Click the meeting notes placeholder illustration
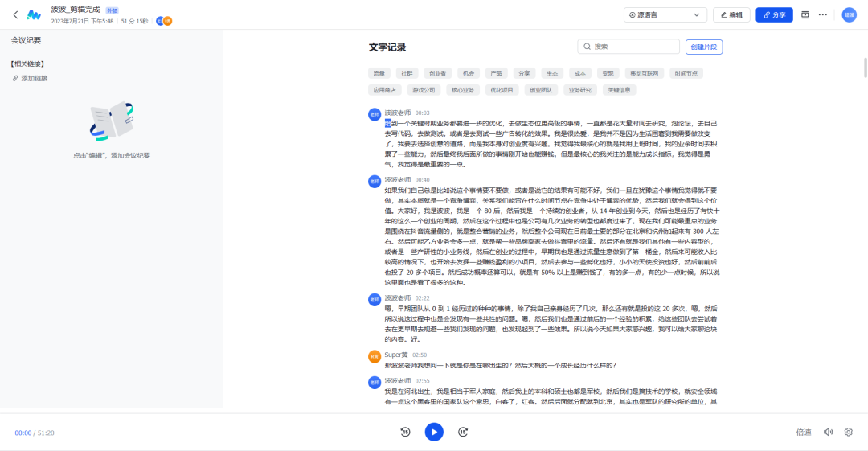 [x=112, y=121]
